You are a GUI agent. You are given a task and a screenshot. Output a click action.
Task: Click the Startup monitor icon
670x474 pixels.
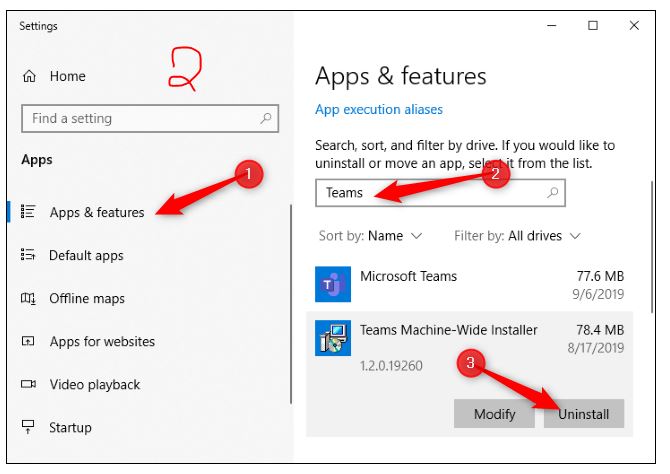click(28, 426)
